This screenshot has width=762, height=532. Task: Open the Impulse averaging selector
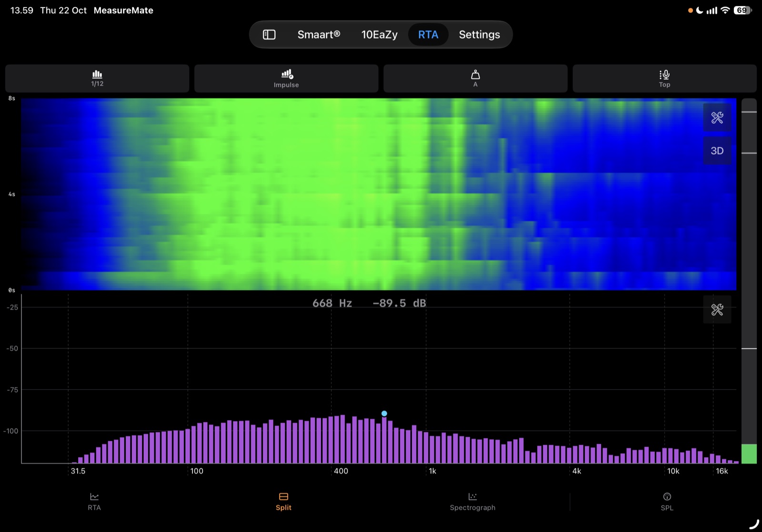[286, 79]
